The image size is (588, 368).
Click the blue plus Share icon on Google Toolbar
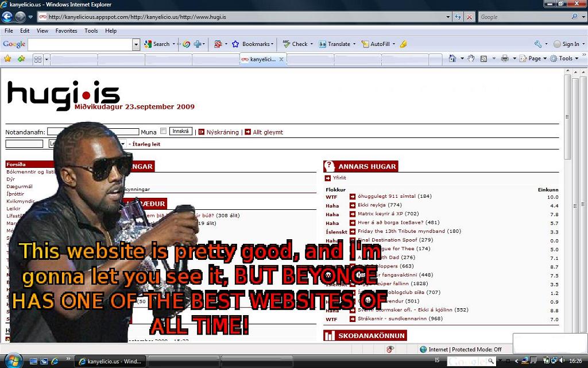point(198,44)
